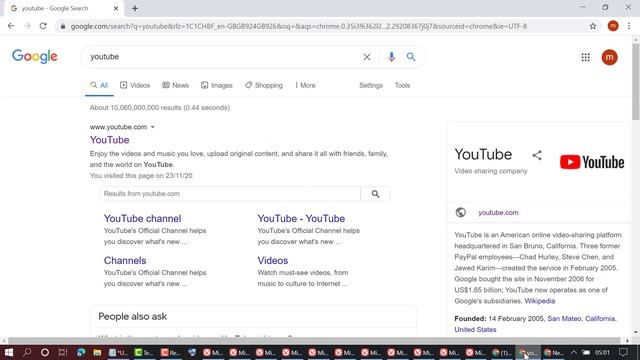Viewport: 640px width, 360px height.
Task: Open the YouTube - YouTube sitelink
Action: coord(301,218)
